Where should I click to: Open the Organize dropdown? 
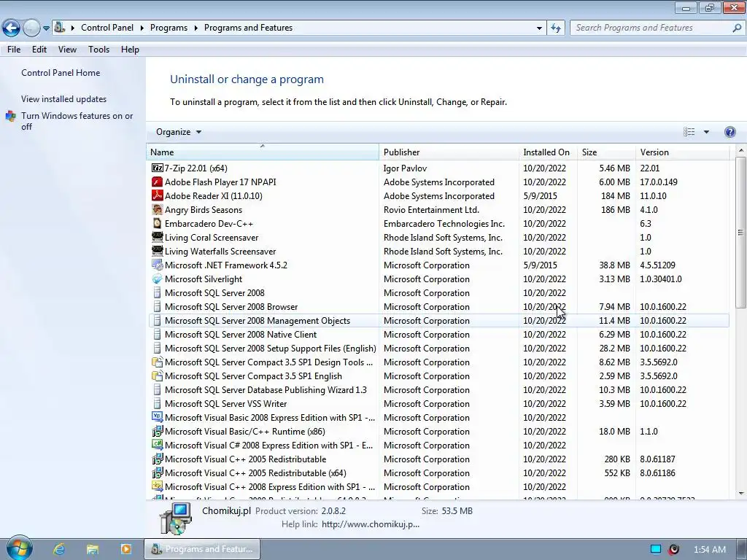coord(179,132)
